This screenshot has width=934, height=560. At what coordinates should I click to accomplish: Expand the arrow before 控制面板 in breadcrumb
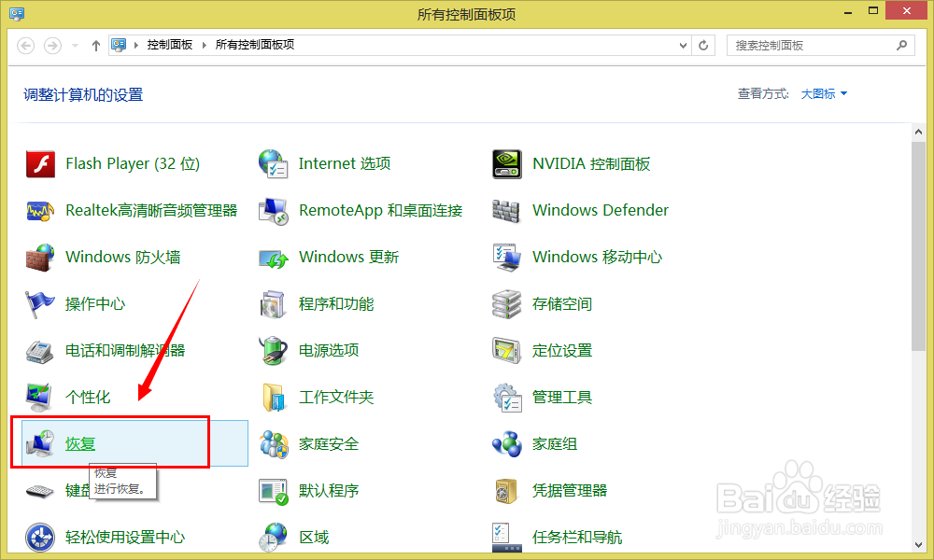coord(135,45)
